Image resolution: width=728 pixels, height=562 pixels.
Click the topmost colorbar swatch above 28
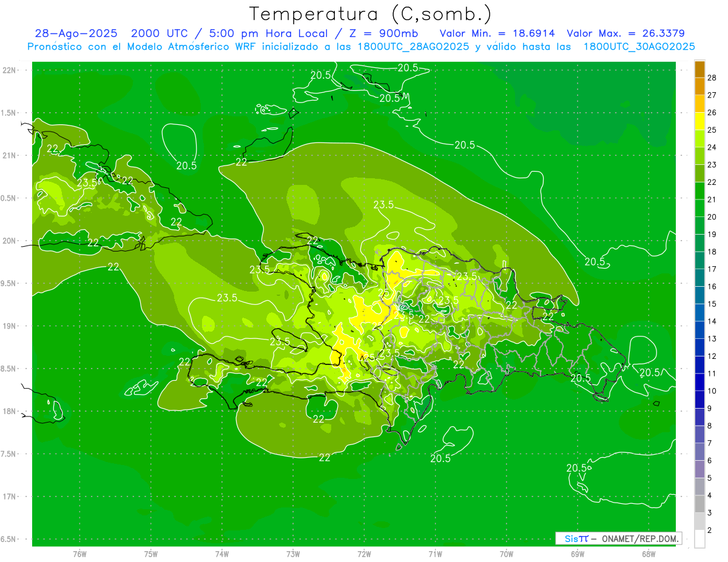tap(699, 69)
